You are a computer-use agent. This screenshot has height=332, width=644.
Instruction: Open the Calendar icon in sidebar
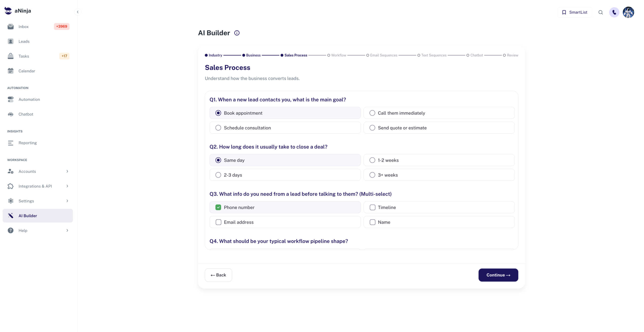coord(11,71)
